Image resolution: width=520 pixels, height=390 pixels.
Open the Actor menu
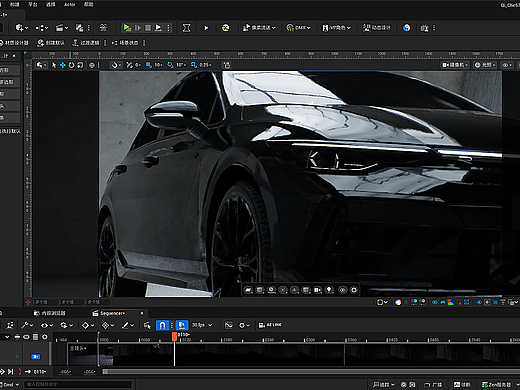[x=70, y=5]
